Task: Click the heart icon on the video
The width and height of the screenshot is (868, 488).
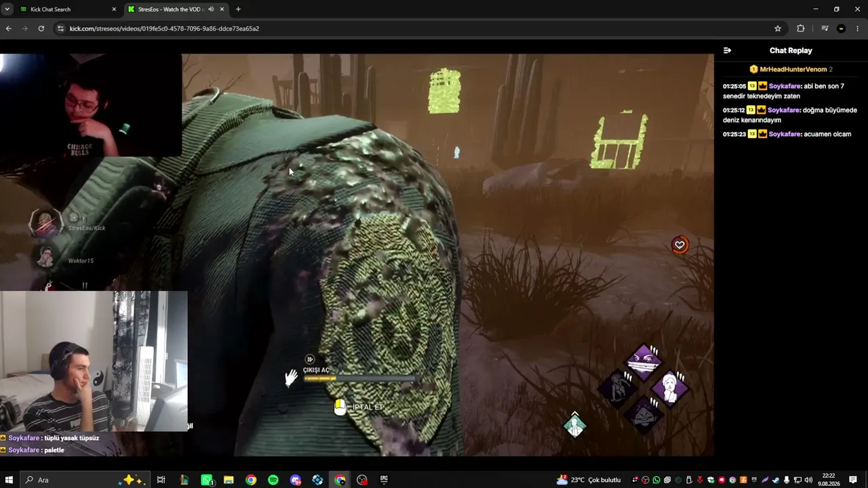Action: (679, 245)
